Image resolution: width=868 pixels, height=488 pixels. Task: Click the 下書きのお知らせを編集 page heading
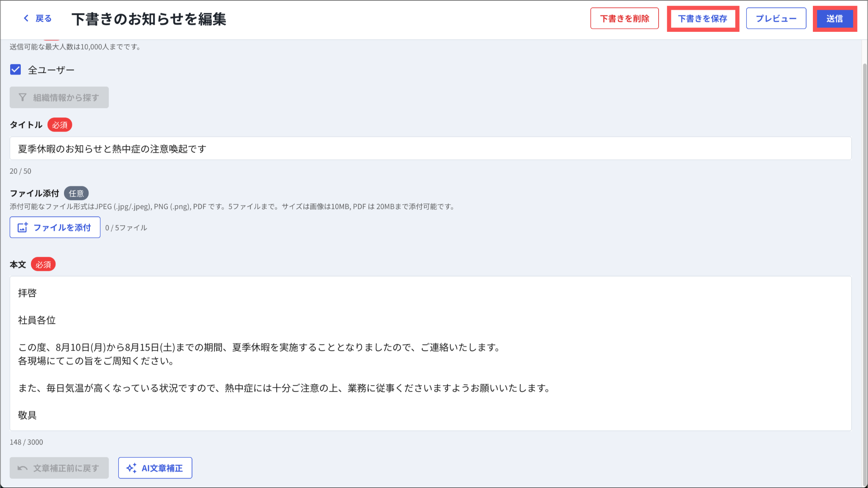149,19
